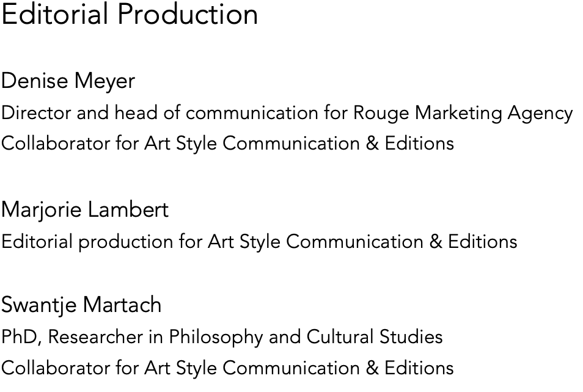This screenshot has height=392, width=583.
Task: Click the line beginning "Editorial production for"
Action: coord(259,242)
